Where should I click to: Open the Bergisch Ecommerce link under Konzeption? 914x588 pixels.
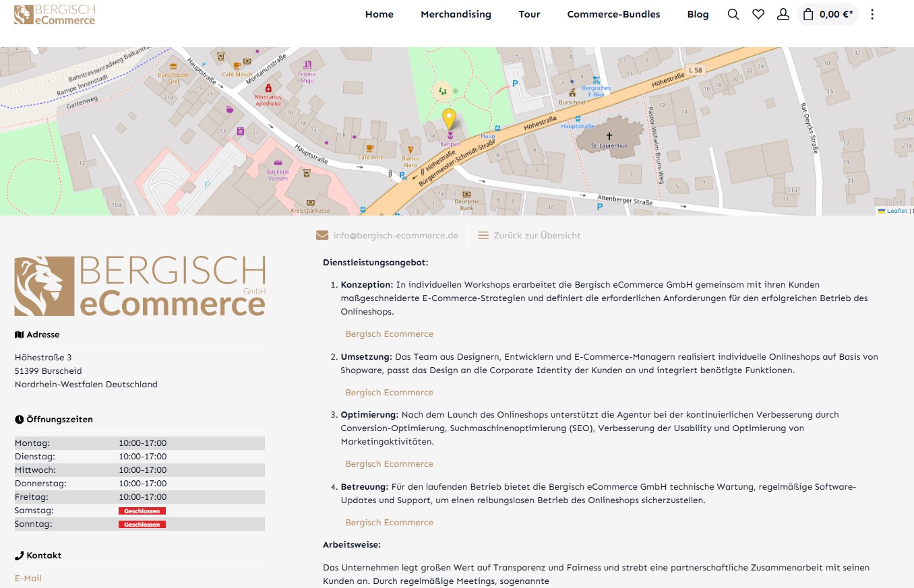(389, 334)
